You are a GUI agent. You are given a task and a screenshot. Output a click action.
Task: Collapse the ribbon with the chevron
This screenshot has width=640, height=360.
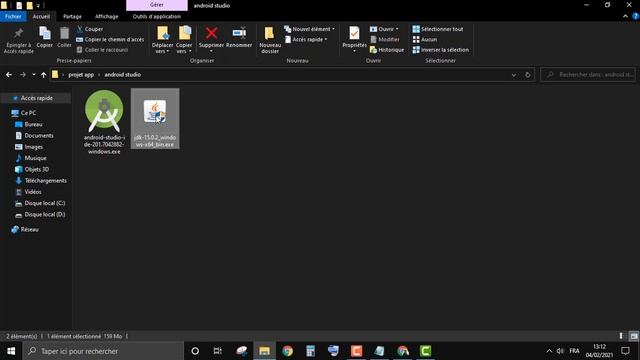click(x=625, y=16)
